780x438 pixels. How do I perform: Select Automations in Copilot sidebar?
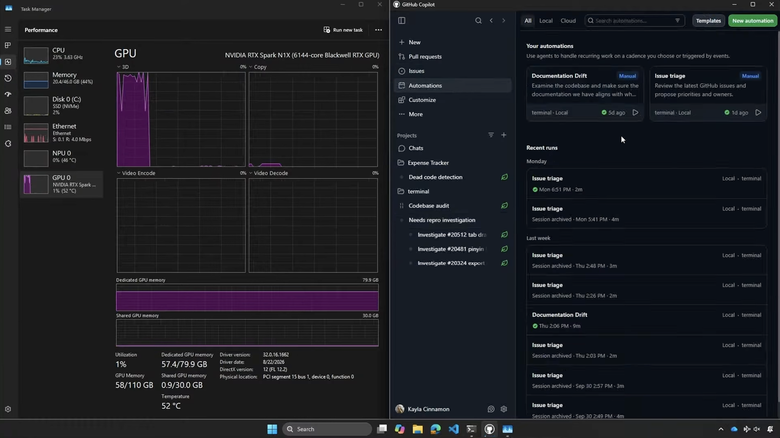tap(452, 86)
